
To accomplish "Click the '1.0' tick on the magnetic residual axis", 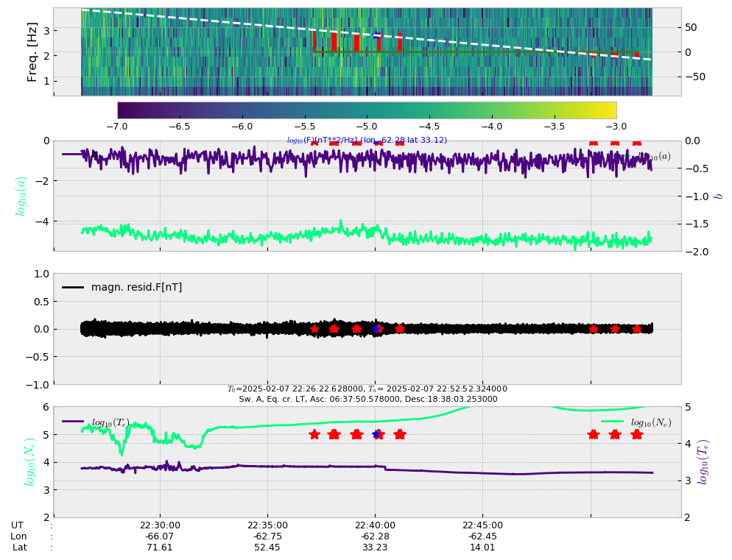I will coord(42,274).
